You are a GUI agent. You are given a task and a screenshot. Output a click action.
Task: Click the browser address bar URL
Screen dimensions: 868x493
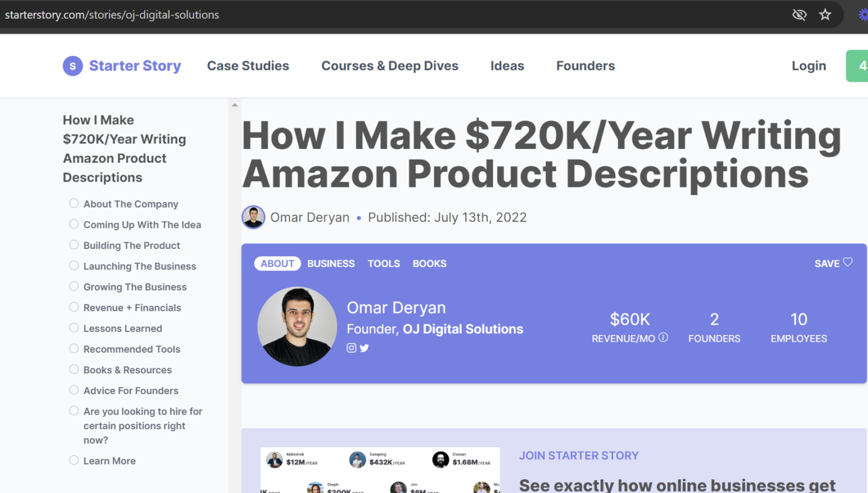[112, 14]
